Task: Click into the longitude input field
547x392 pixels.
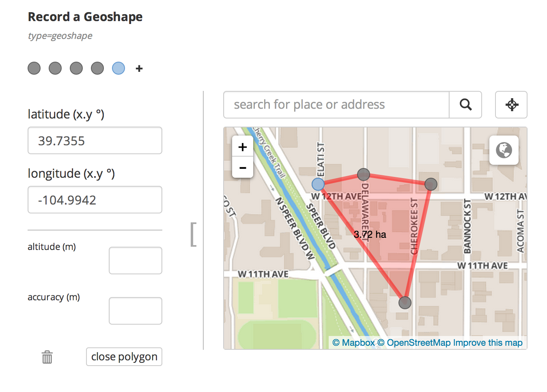Action: click(x=95, y=200)
